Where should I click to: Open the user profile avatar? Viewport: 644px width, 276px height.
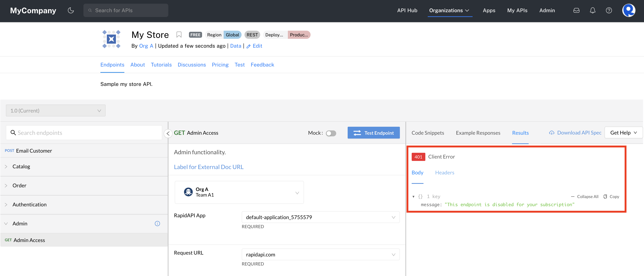[x=628, y=10]
